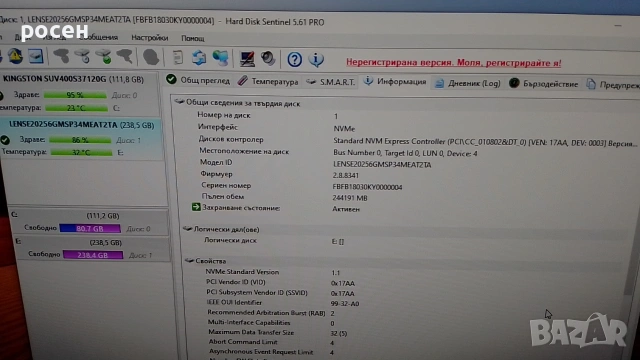Open the Настройки menu
640x360 pixels.
[x=149, y=38]
